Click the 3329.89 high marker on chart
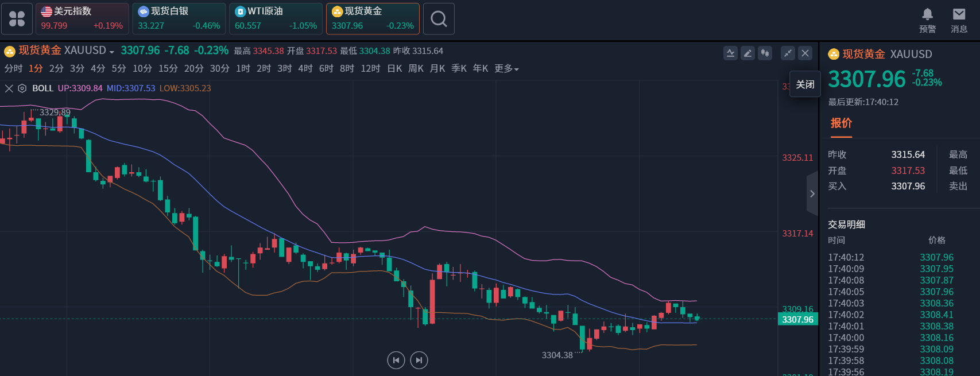The height and width of the screenshot is (376, 980). coord(55,113)
